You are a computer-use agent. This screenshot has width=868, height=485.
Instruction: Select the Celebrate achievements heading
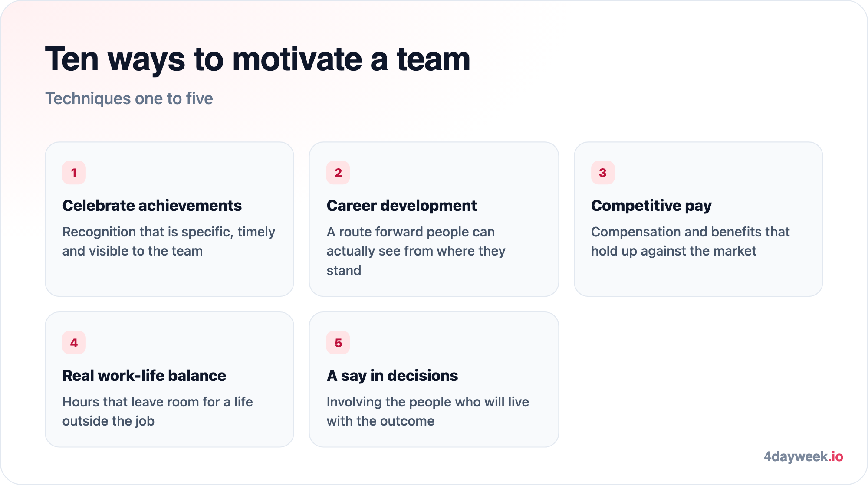point(152,206)
